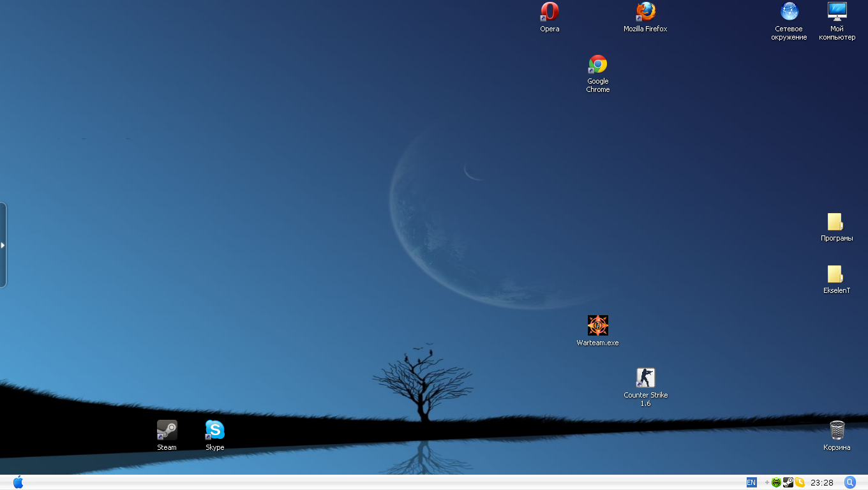The height and width of the screenshot is (490, 868).
Task: Click the Steam desktop shortcut
Action: (167, 431)
